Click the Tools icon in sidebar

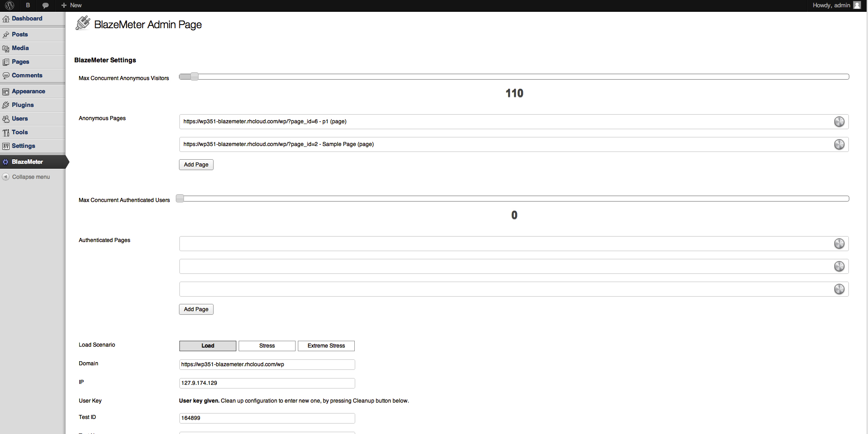point(6,132)
